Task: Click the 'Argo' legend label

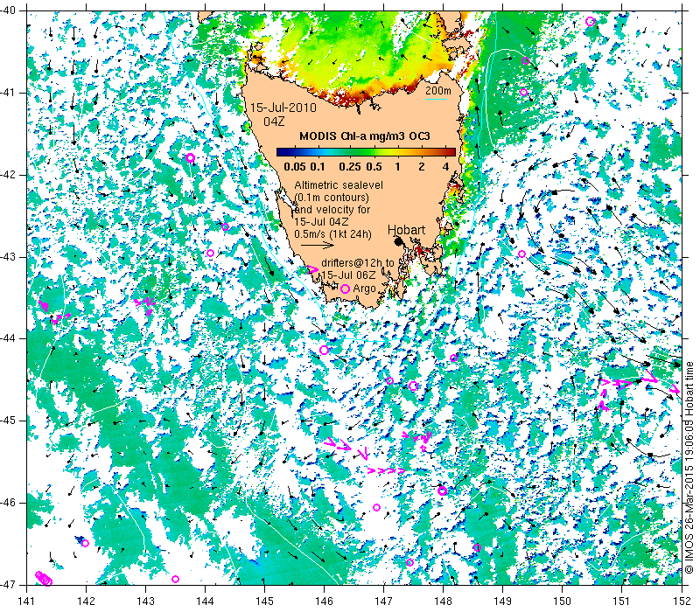Action: [x=364, y=289]
